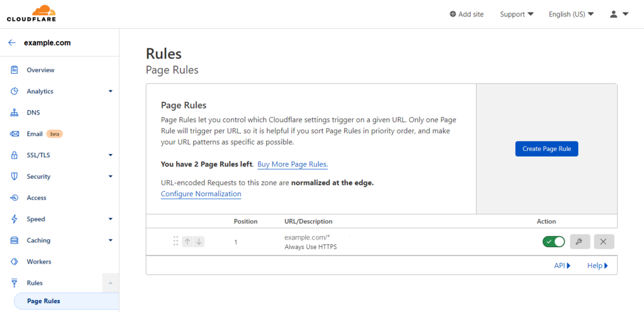Click Add site in the header
644x312 pixels.
(467, 14)
